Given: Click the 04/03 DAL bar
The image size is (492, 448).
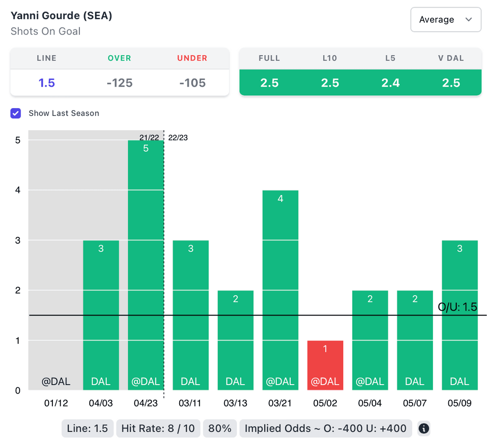Looking at the screenshot, I should point(101,315).
